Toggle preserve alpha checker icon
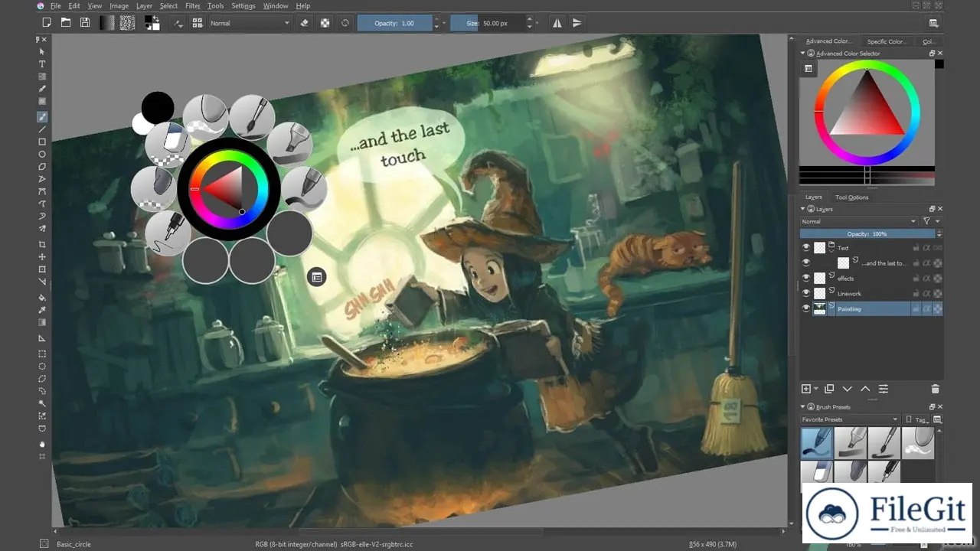 [x=325, y=23]
